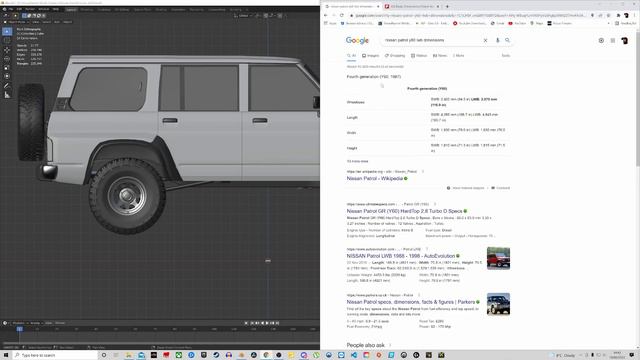Image resolution: width=640 pixels, height=360 pixels.
Task: Toggle auto keying in Blender timeline
Action: click(246, 323)
